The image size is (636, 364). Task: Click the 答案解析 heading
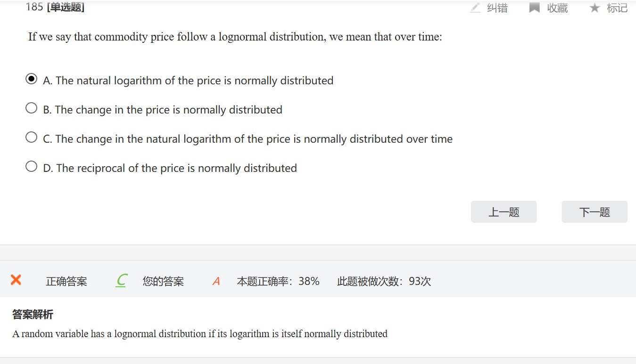tap(33, 314)
